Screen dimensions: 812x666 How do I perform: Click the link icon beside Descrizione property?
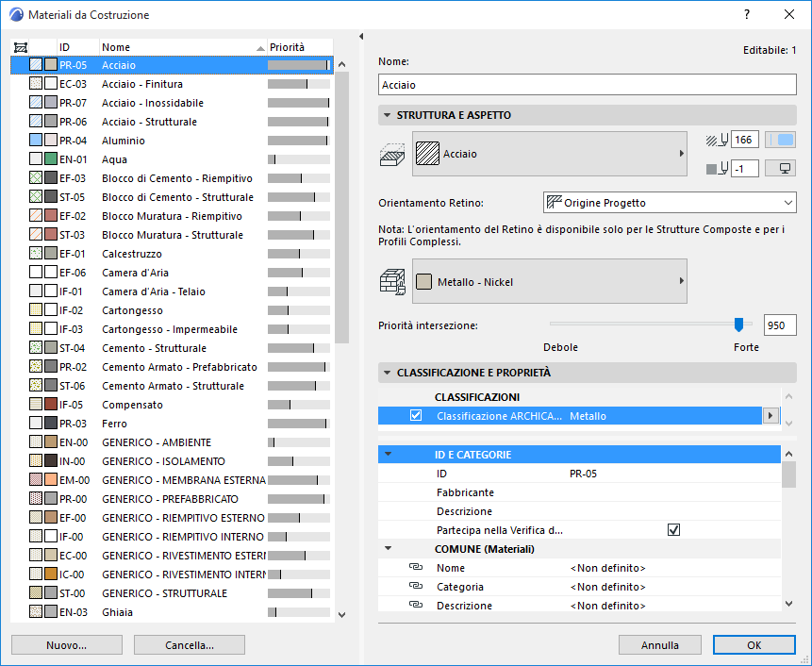(x=416, y=605)
